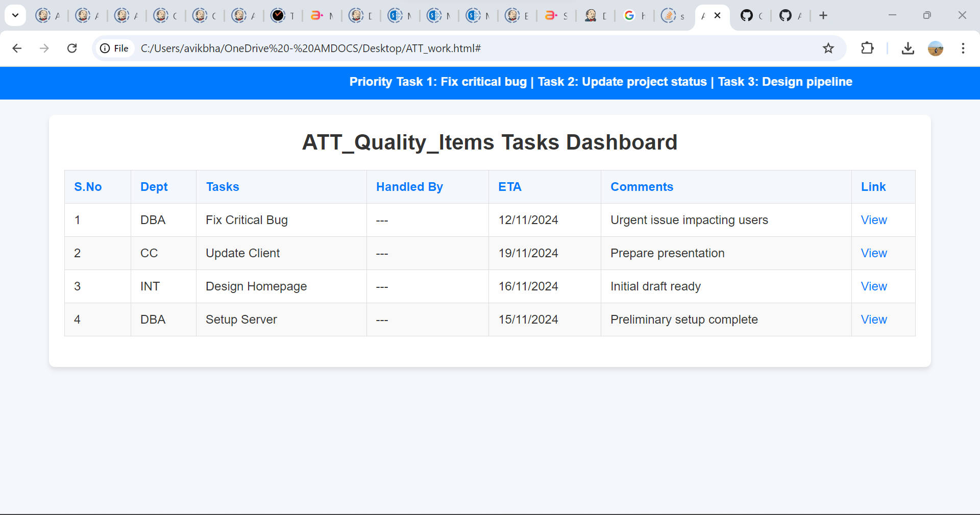
Task: Open the browser Extensions puzzle icon
Action: (x=868, y=48)
